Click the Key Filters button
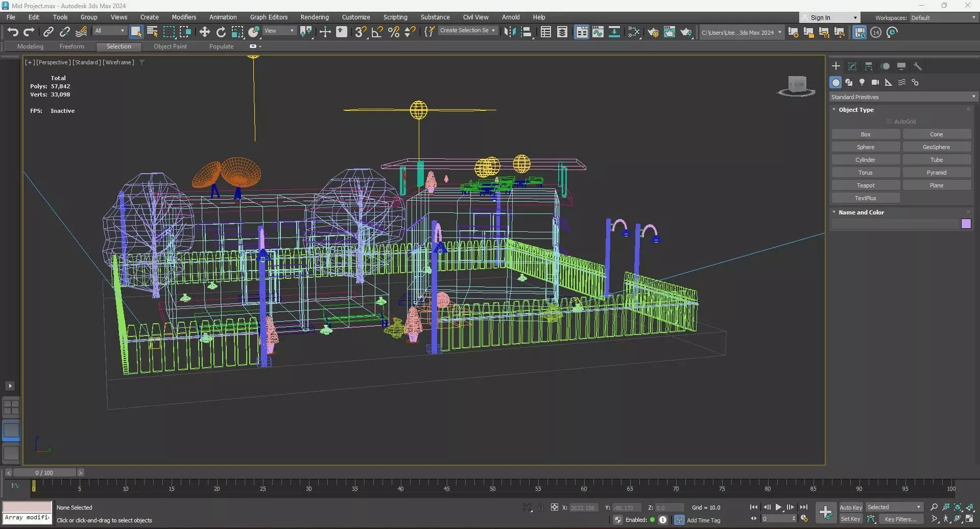This screenshot has height=529, width=980. point(900,519)
